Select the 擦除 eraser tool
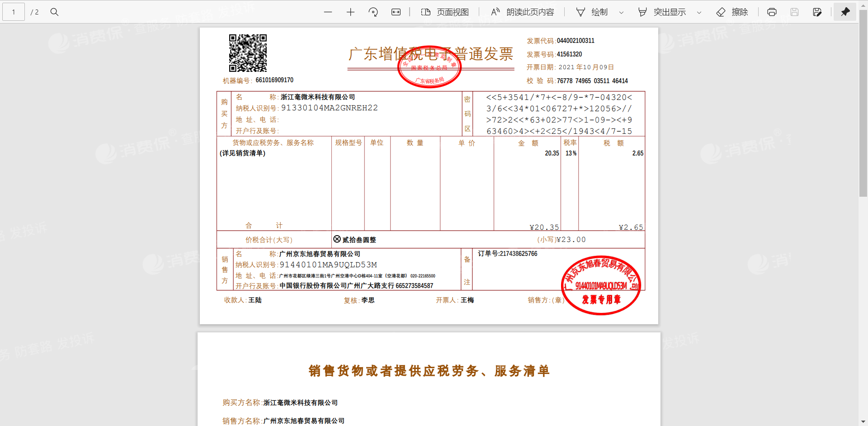This screenshot has height=426, width=868. 732,12
